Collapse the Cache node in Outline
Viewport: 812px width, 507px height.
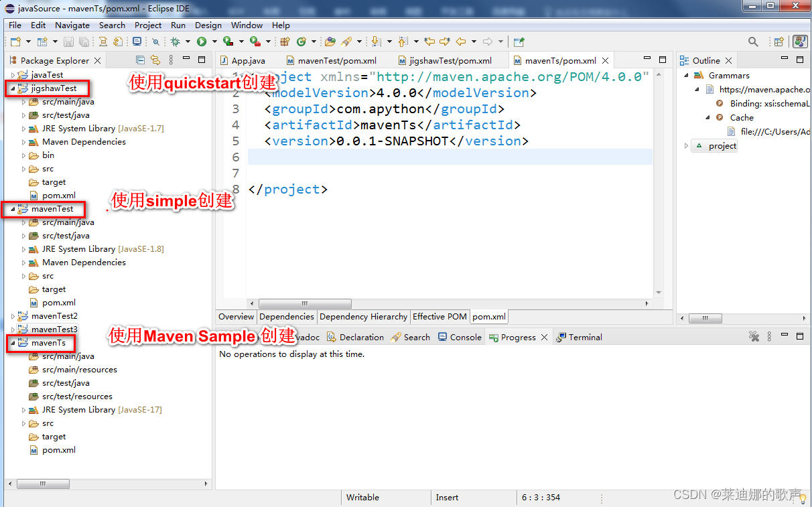click(707, 117)
